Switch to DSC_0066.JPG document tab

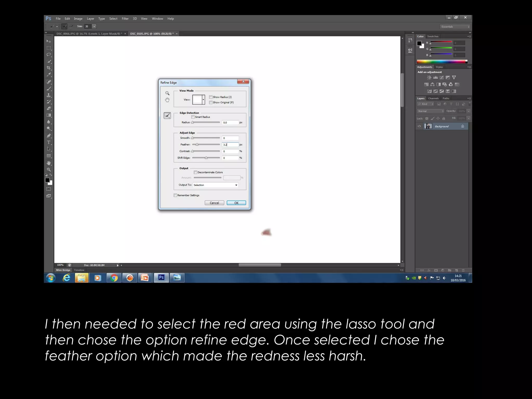tap(89, 34)
